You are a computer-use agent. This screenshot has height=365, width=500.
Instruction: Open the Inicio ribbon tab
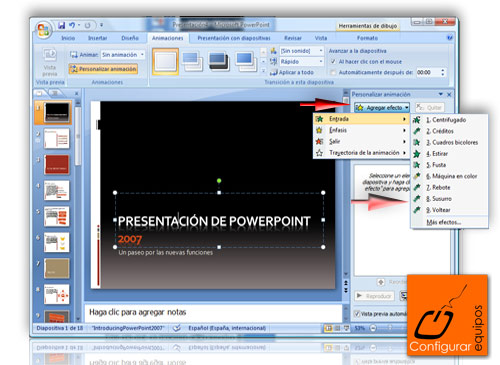pyautogui.click(x=68, y=38)
